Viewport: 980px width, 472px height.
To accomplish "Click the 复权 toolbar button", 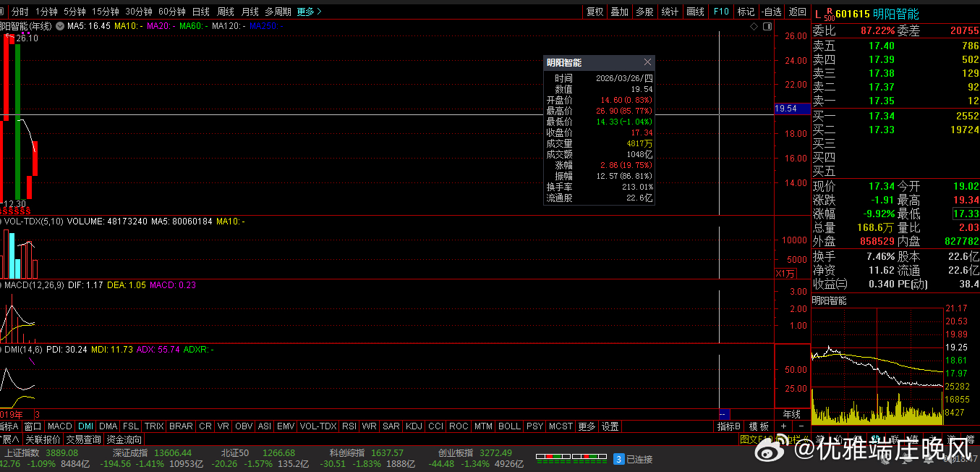I will click(x=595, y=12).
